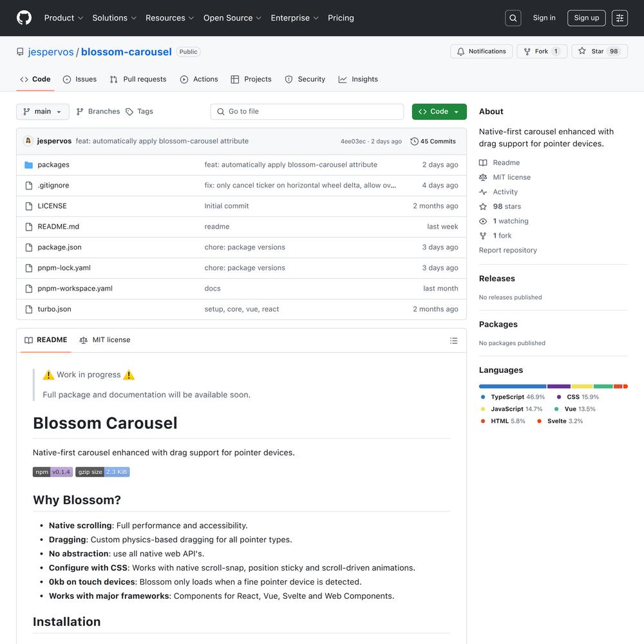
Task: Click the npm v0.1.4 badge
Action: 53,472
